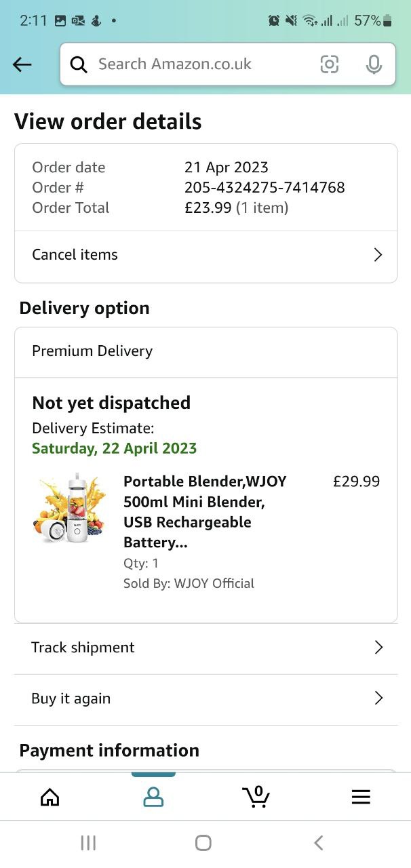Open the hamburger menu icon
The image size is (411, 868).
(x=361, y=797)
